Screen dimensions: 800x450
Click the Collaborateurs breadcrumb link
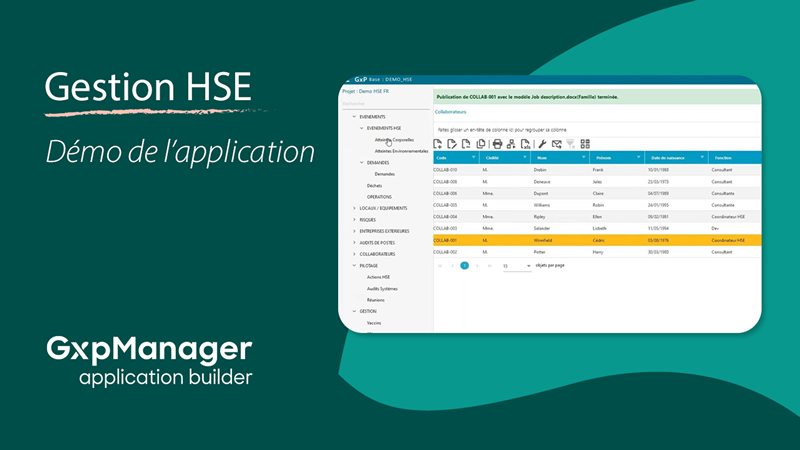(451, 112)
